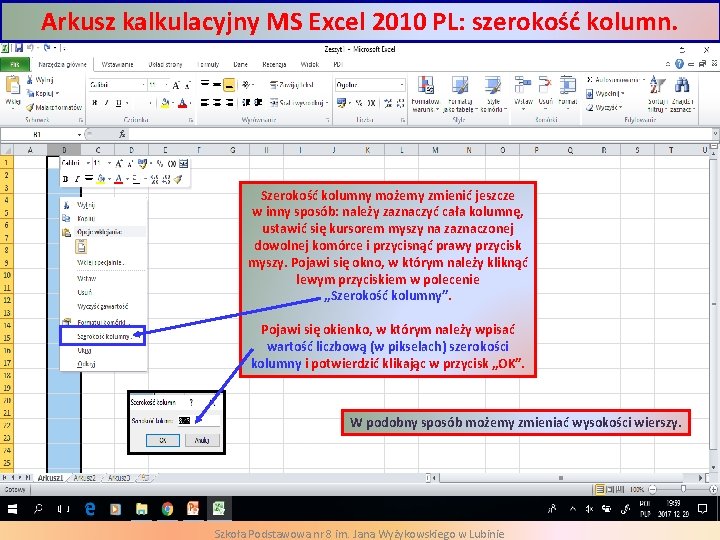Click the Malarz formatów paintbrush in the ribbon
Viewport: 720px width, 540px height.
coord(30,107)
